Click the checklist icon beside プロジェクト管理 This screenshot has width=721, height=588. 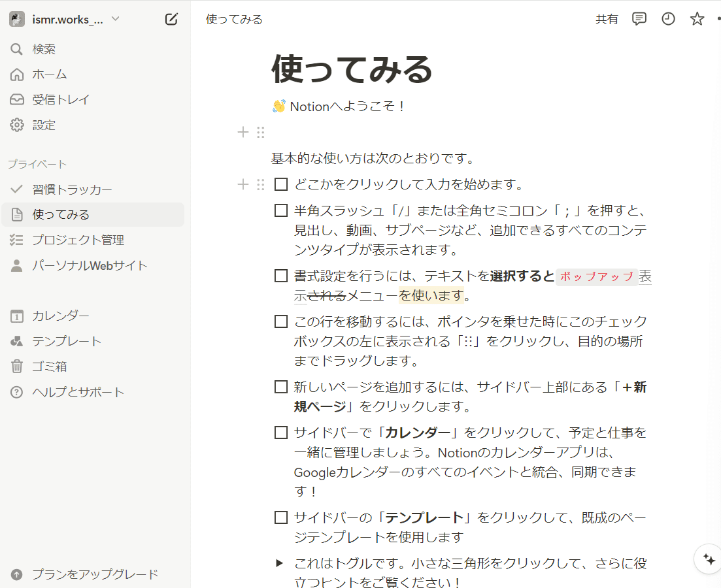click(x=16, y=240)
